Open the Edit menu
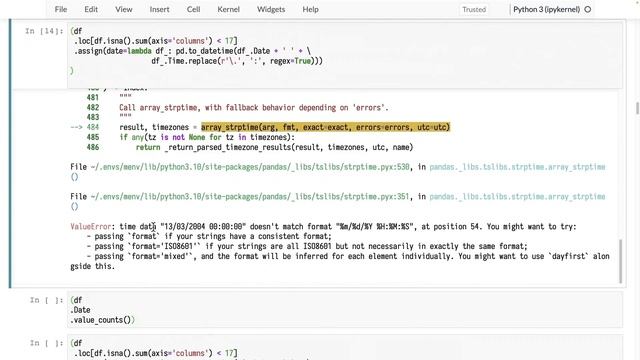Image resolution: width=640 pixels, height=360 pixels. point(91,9)
